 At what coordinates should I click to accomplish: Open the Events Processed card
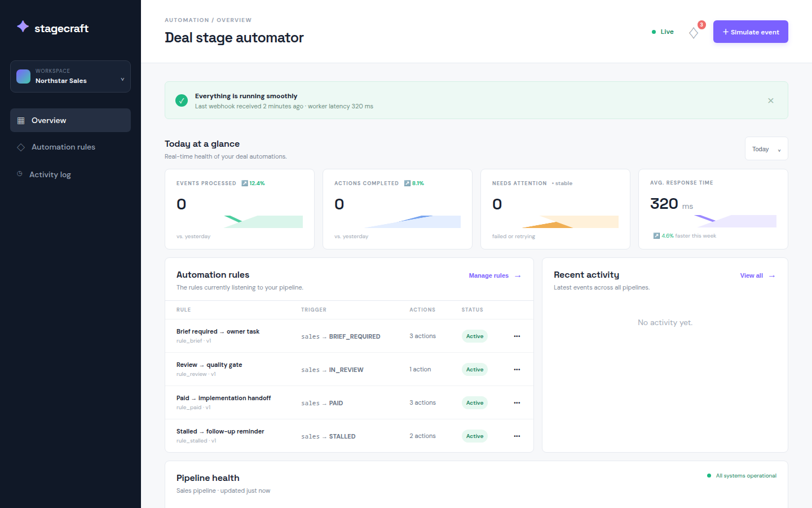pyautogui.click(x=240, y=209)
